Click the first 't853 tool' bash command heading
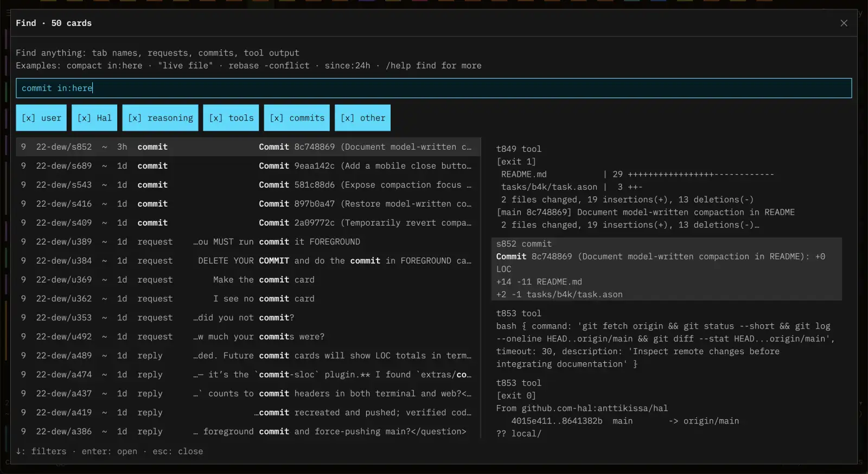The width and height of the screenshot is (868, 474). pos(519,313)
